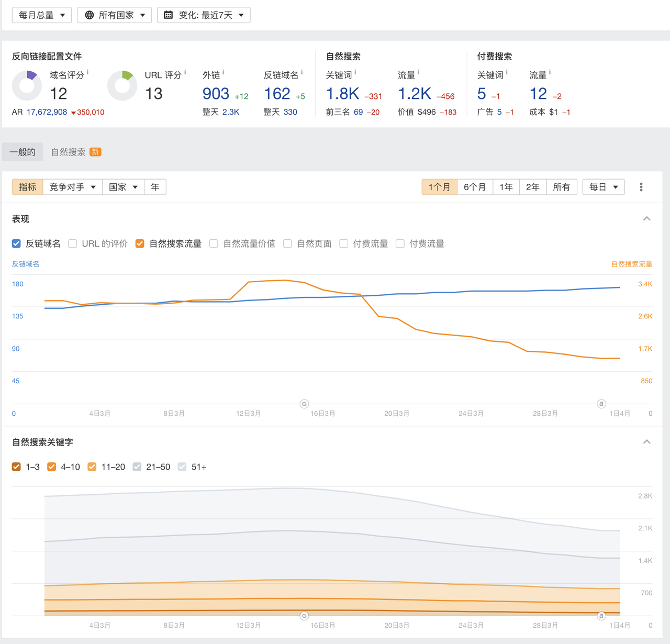
Task: Toggle the 4–10 keyword position checkbox
Action: point(51,467)
